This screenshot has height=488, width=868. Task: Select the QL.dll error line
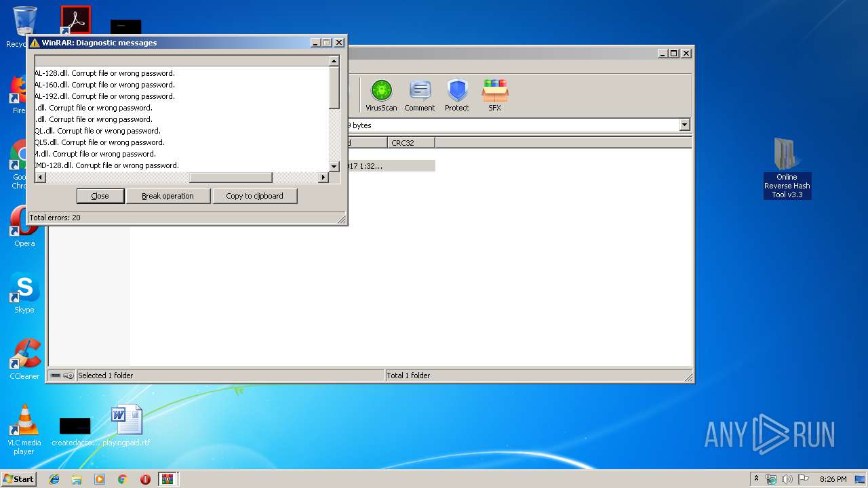98,131
